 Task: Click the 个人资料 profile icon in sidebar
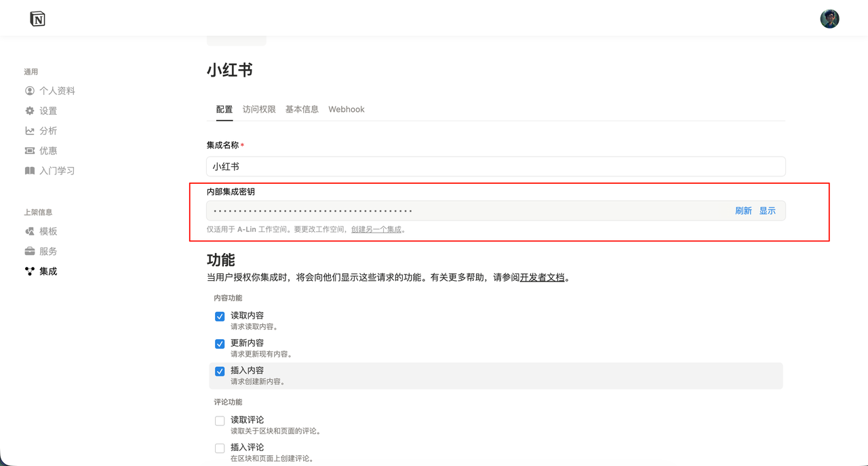coord(30,91)
